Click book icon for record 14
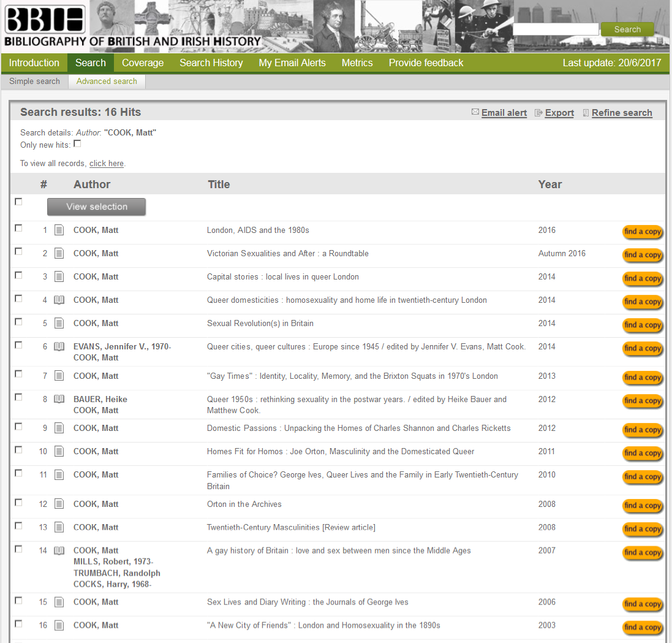This screenshot has width=672, height=643. (59, 551)
